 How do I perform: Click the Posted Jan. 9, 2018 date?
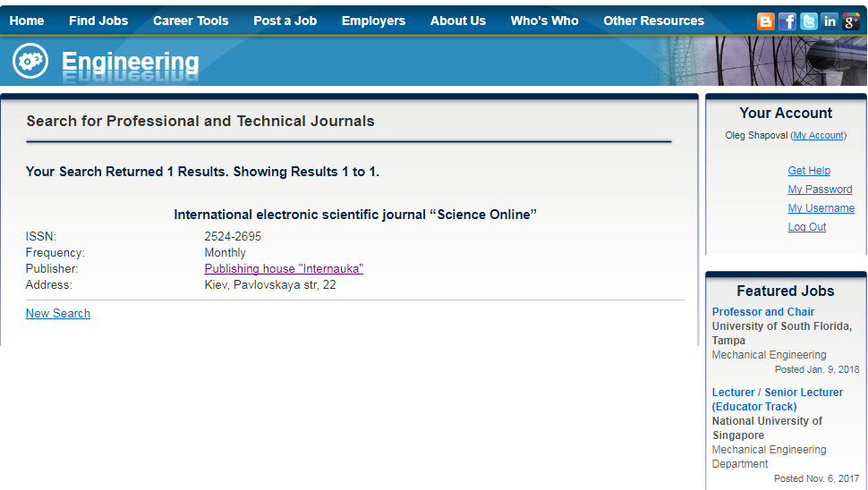(x=816, y=369)
